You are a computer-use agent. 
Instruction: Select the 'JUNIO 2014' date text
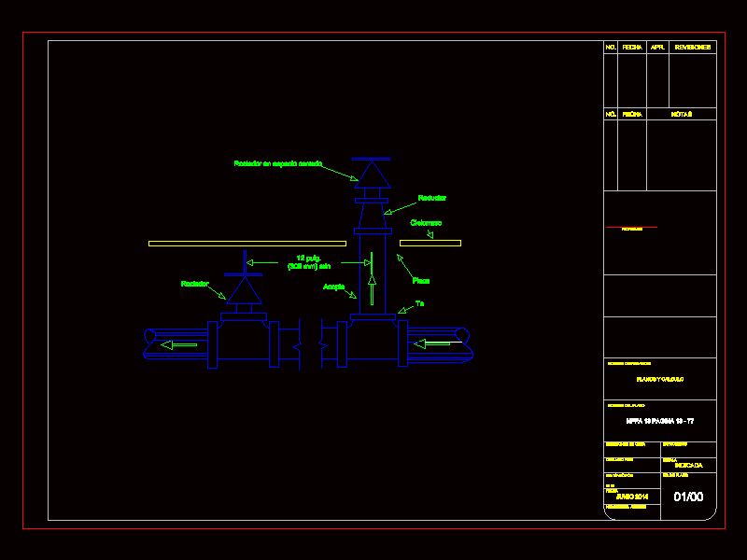pyautogui.click(x=632, y=497)
